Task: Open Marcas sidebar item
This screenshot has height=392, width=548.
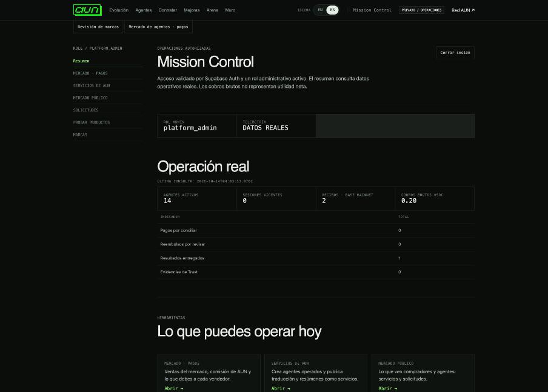Action: tap(108, 135)
